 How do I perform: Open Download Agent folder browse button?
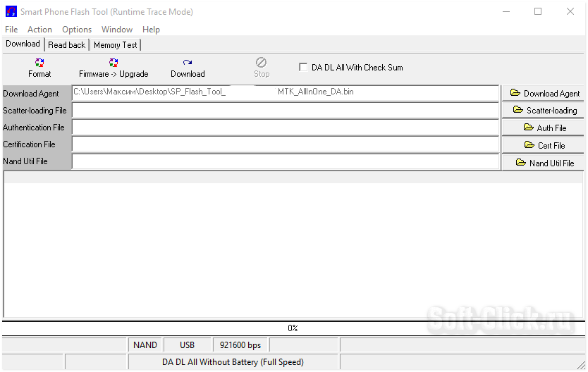pos(543,93)
